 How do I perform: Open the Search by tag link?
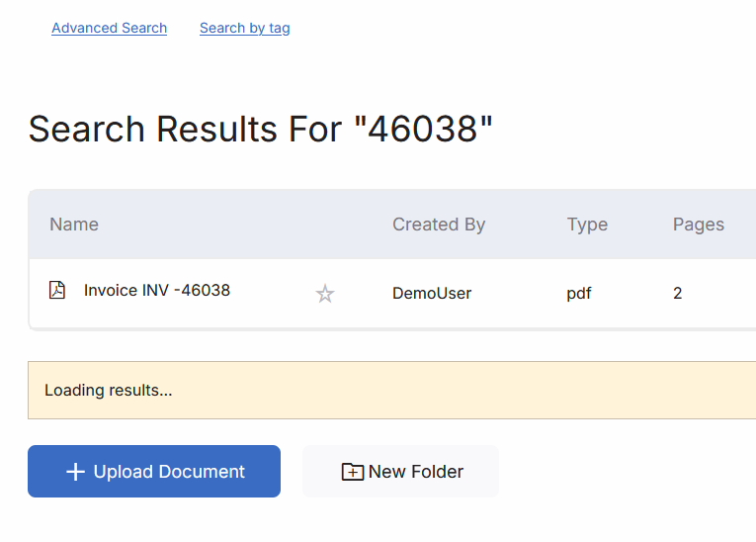(244, 28)
